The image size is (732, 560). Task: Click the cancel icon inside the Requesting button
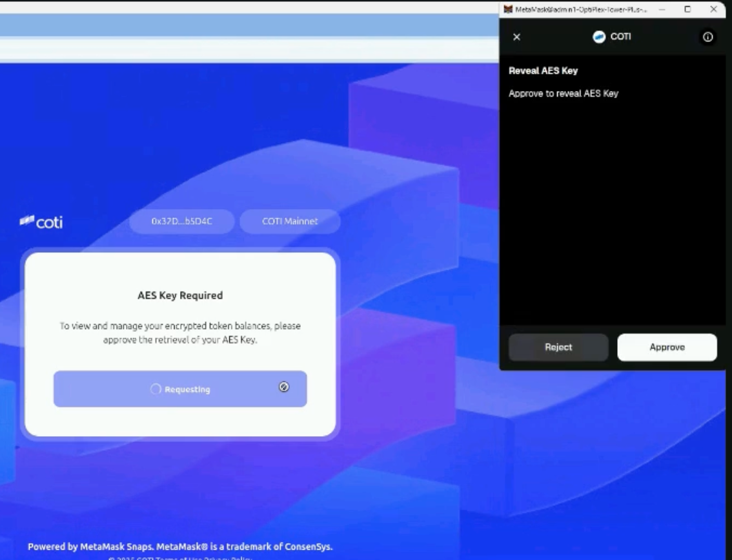pos(284,387)
